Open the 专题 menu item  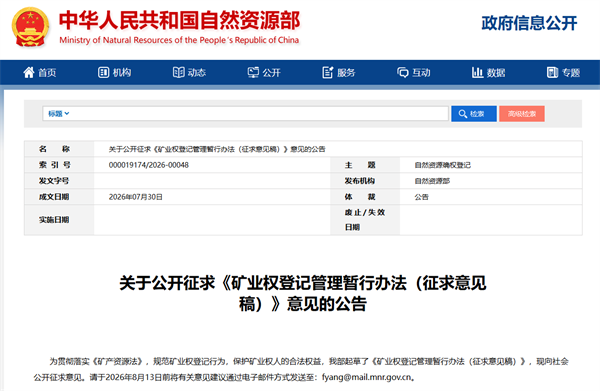pos(563,72)
